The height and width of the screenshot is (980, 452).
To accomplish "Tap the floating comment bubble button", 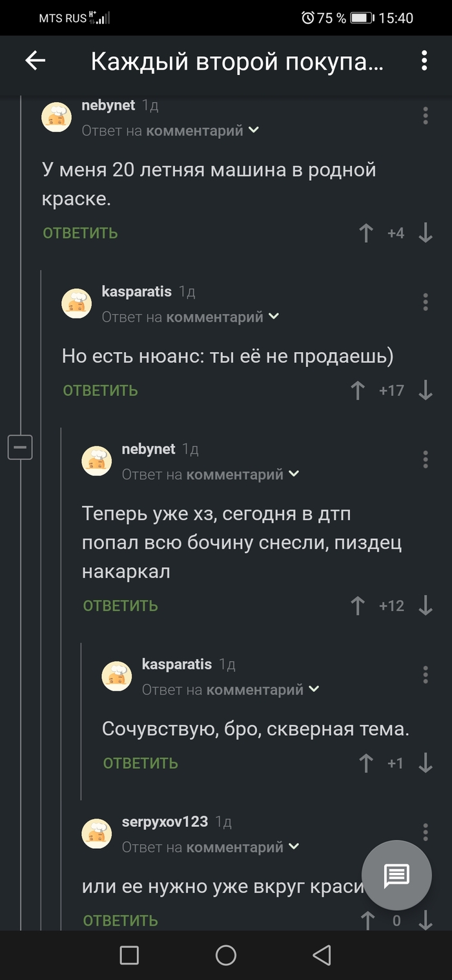I will 396,875.
